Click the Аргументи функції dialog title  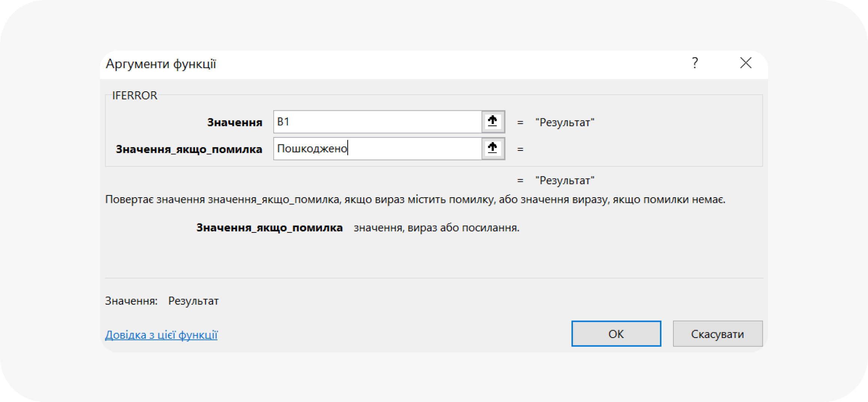click(x=162, y=64)
